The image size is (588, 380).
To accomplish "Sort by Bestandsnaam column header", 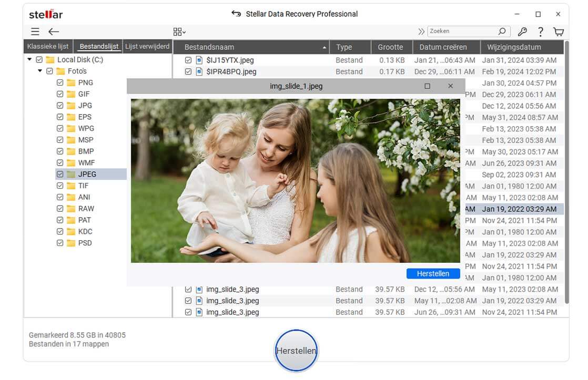I will [x=252, y=47].
